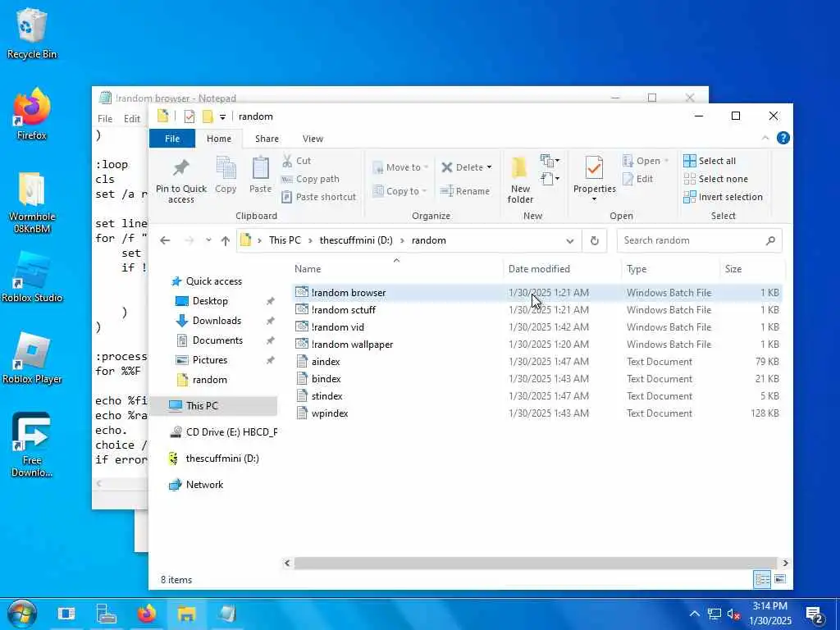The height and width of the screenshot is (630, 840).
Task: Click Invert selection in ribbon
Action: [723, 197]
